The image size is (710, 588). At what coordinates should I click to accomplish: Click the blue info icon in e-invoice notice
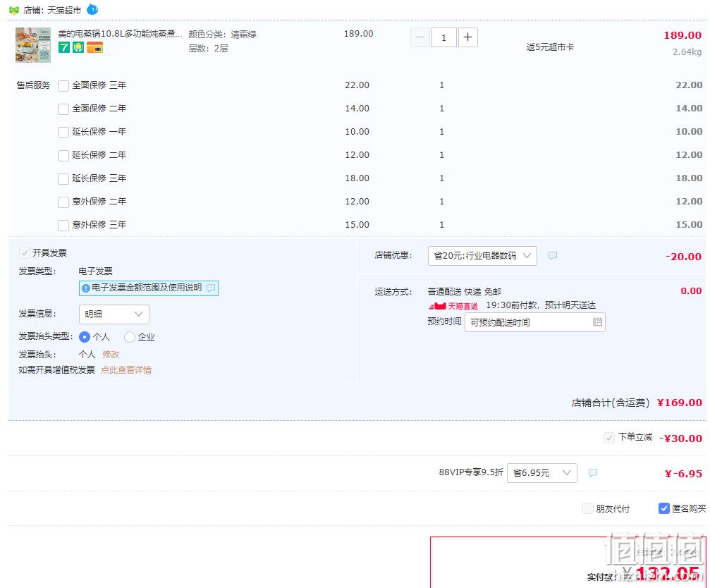coord(85,288)
